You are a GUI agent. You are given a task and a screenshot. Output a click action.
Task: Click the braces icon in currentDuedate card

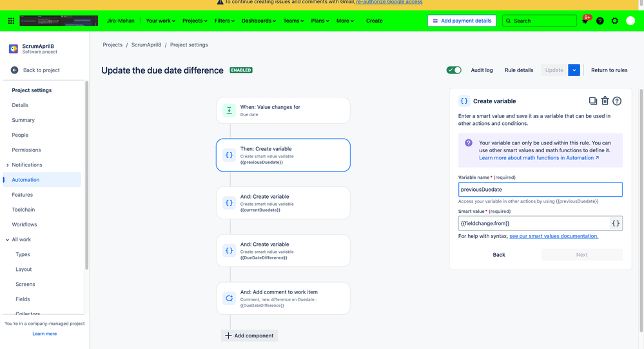coord(229,203)
